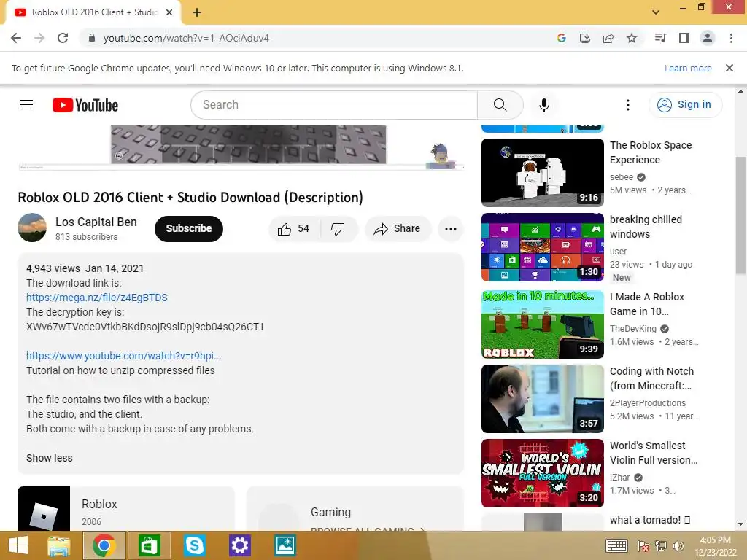Go forward with the browser arrow
Screen dimensions: 747x560
pyautogui.click(x=39, y=38)
